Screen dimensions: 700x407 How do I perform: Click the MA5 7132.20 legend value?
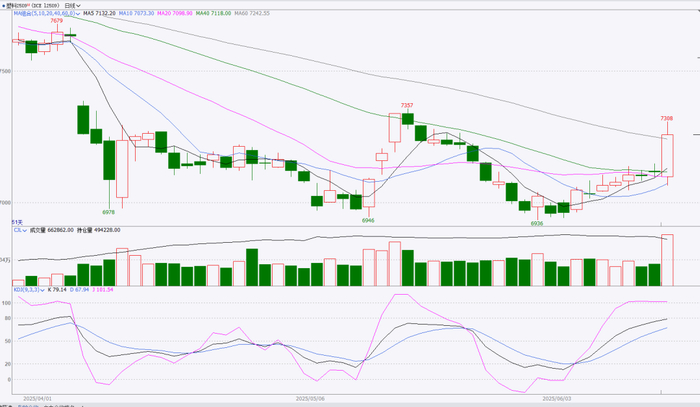point(99,13)
